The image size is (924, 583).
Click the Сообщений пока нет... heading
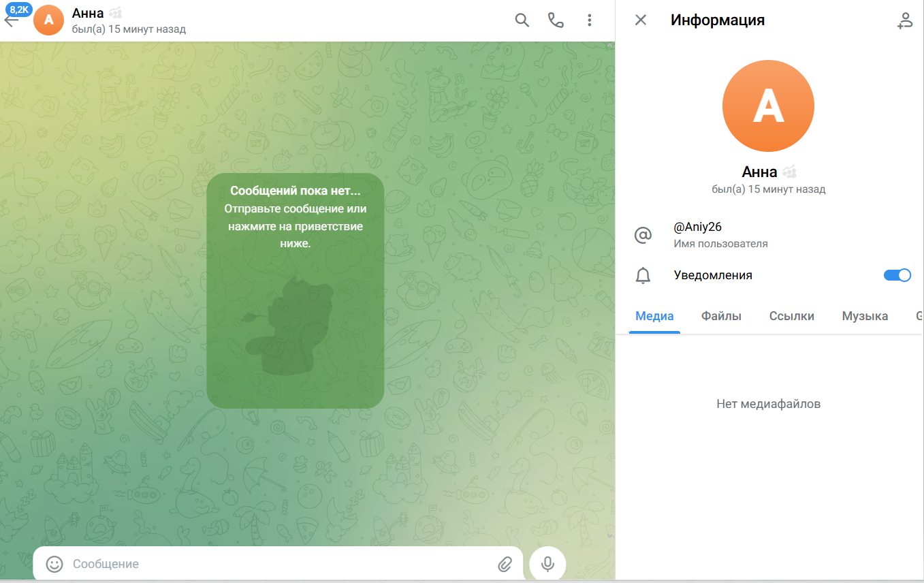pos(295,191)
